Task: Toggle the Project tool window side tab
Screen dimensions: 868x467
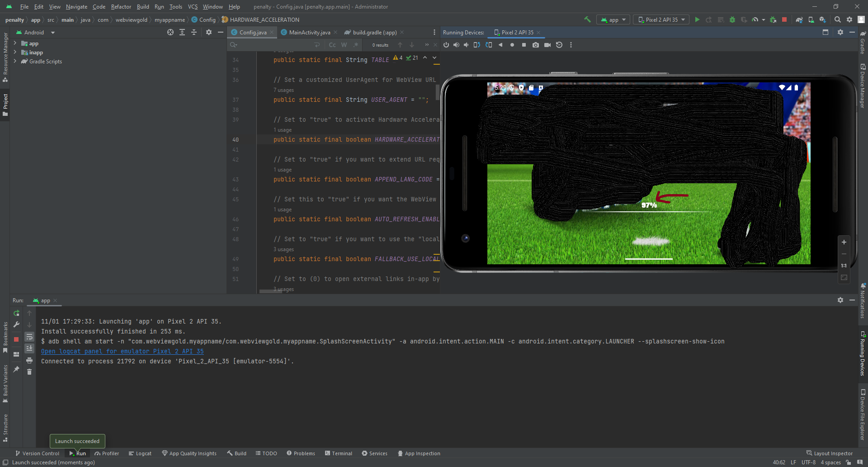Action: 5,105
